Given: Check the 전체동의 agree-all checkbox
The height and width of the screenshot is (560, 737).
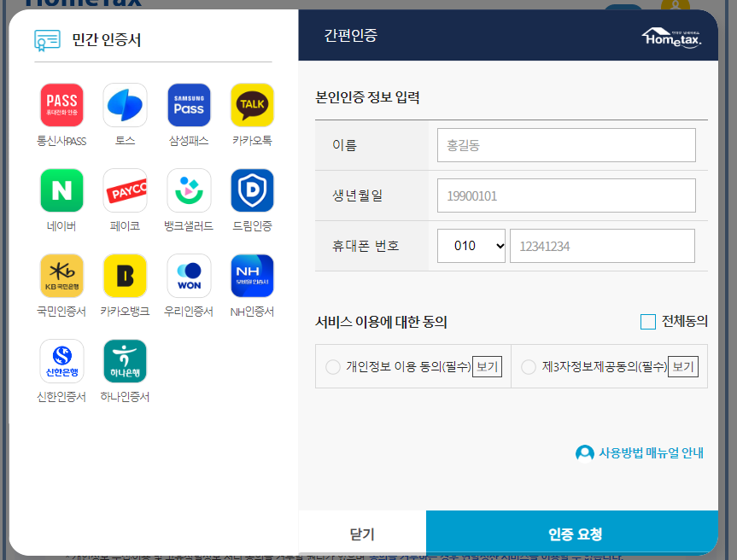Looking at the screenshot, I should 647,322.
